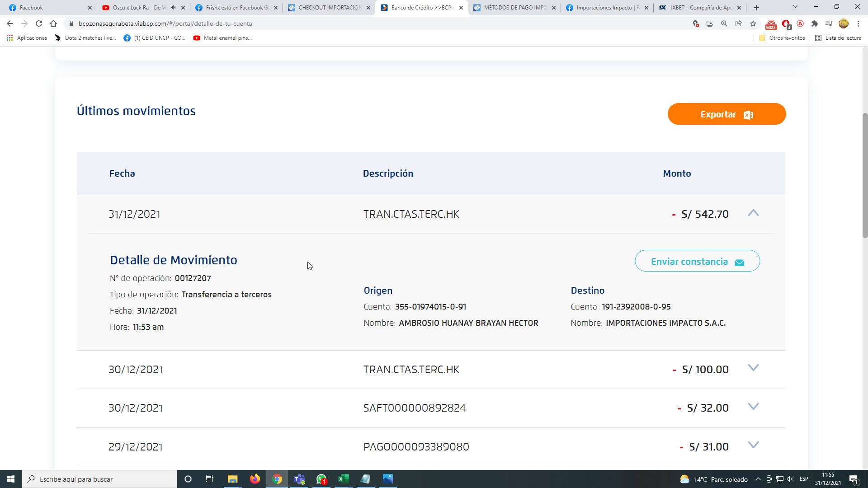Screen dimensions: 868x488
Task: Open the Chrome extensions puzzle icon
Action: [x=815, y=23]
